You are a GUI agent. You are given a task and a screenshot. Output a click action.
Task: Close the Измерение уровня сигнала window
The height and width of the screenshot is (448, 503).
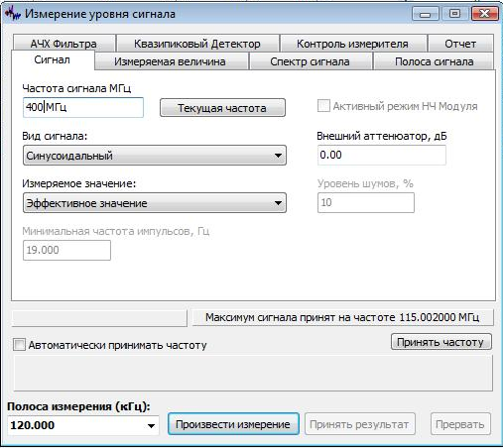(x=485, y=14)
